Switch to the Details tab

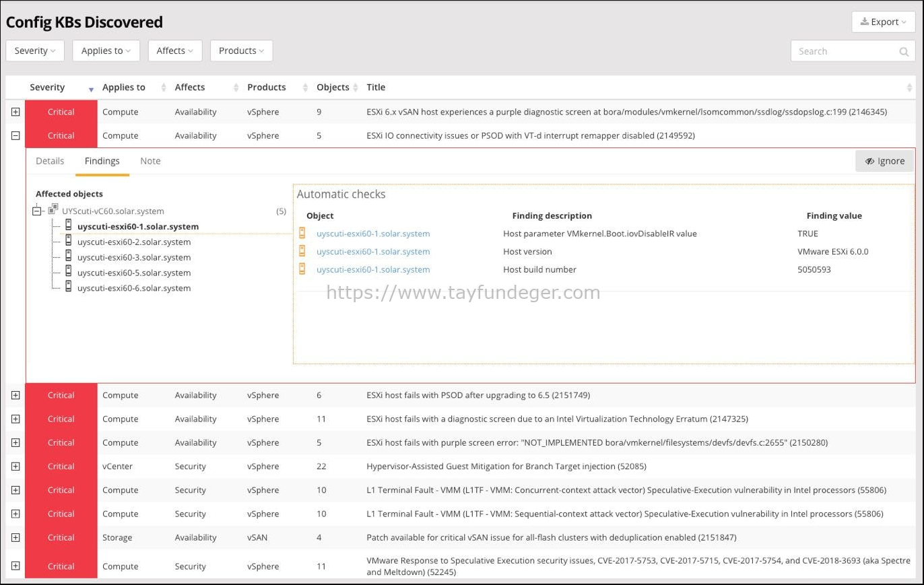point(50,161)
